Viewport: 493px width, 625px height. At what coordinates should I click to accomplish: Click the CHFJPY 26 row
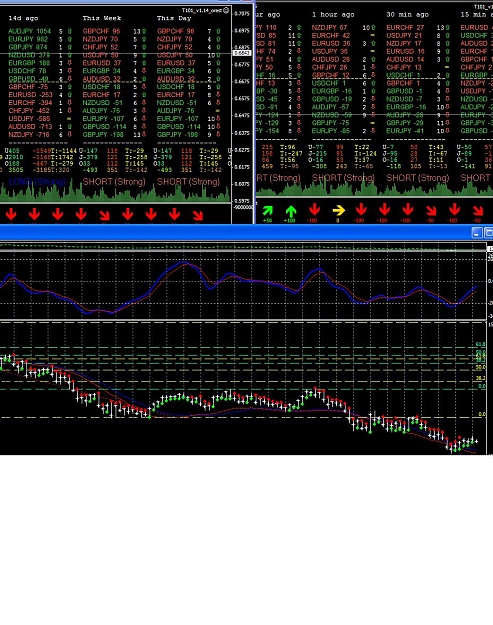tap(344, 67)
